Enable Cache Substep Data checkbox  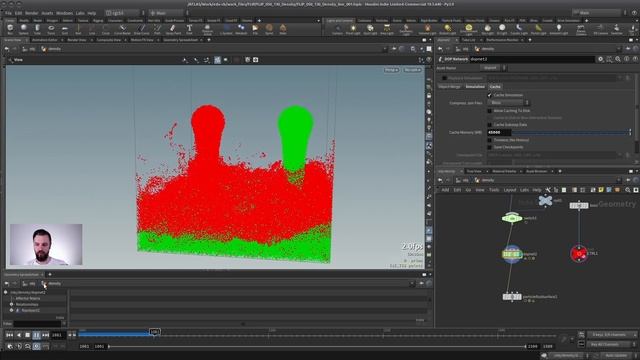[x=489, y=124]
